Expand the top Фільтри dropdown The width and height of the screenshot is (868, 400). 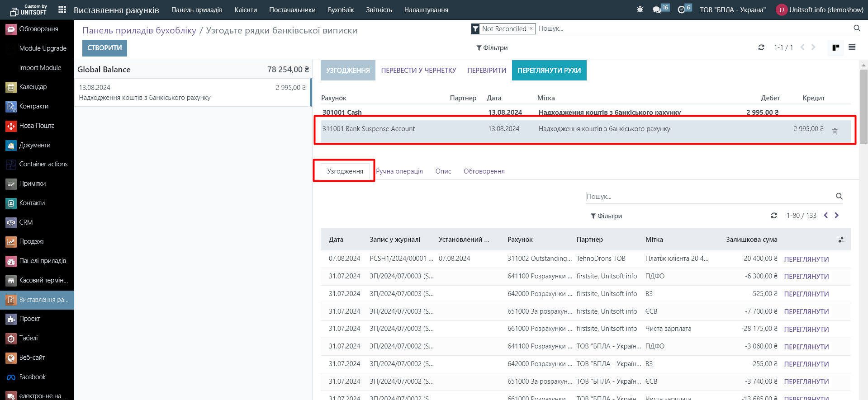[492, 48]
